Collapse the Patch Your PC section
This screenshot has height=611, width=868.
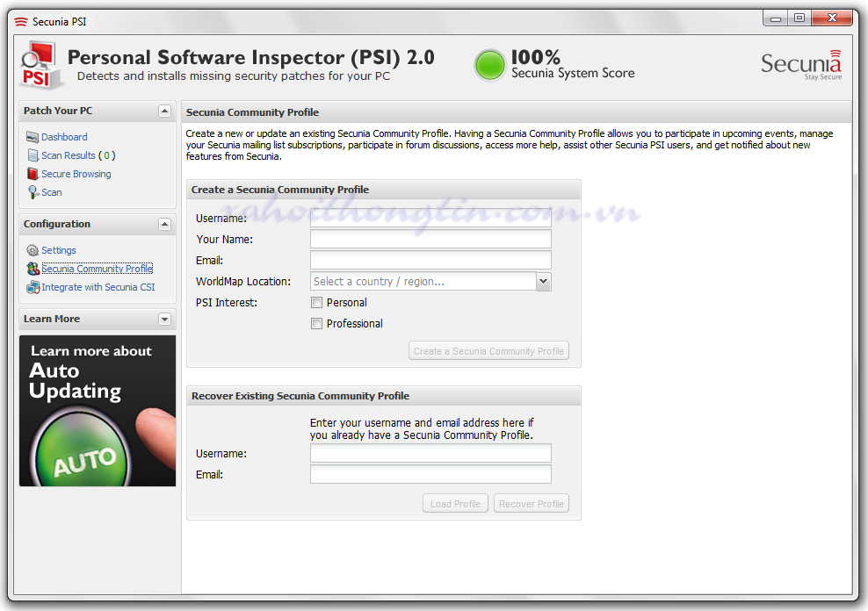point(164,111)
